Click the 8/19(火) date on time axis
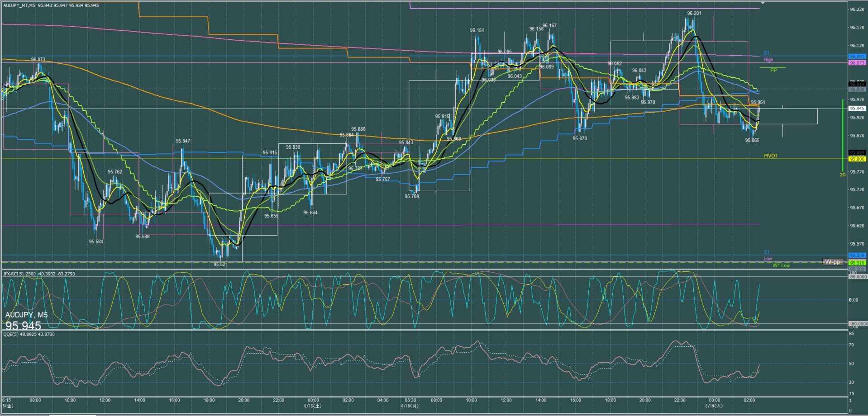Screen dimensions: 868x416 pos(715,406)
